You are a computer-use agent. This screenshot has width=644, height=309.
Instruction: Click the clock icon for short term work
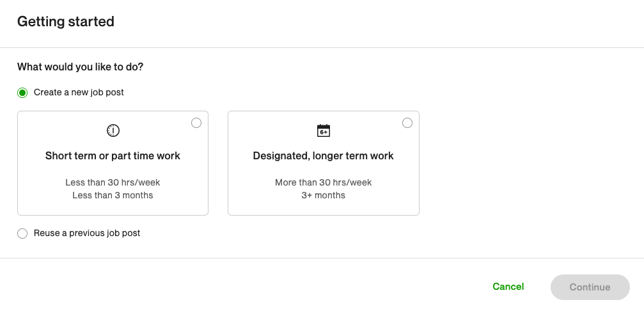[x=113, y=131]
